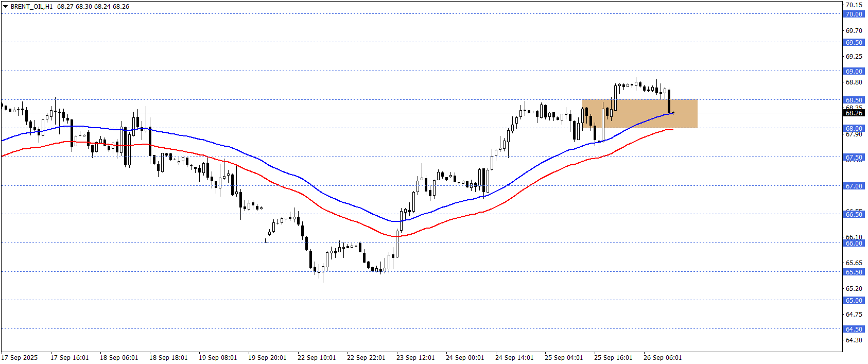868x364 pixels.
Task: Click the 65.20 price scale value
Action: point(854,288)
